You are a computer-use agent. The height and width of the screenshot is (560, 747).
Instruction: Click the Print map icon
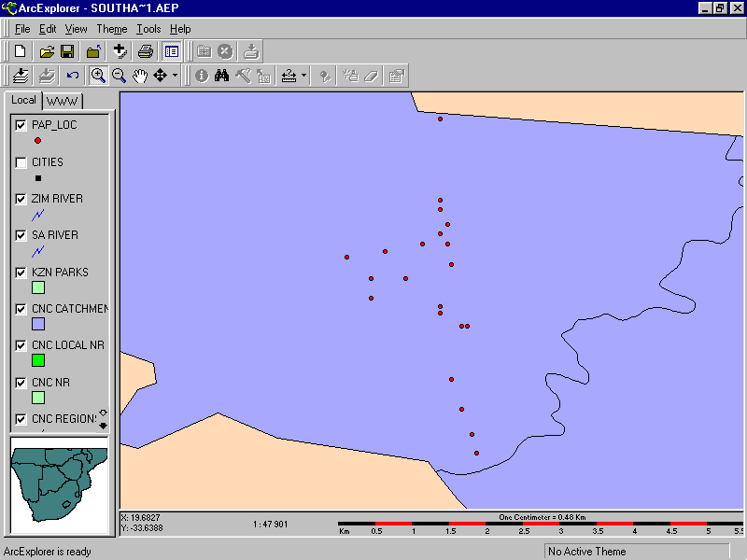(146, 51)
